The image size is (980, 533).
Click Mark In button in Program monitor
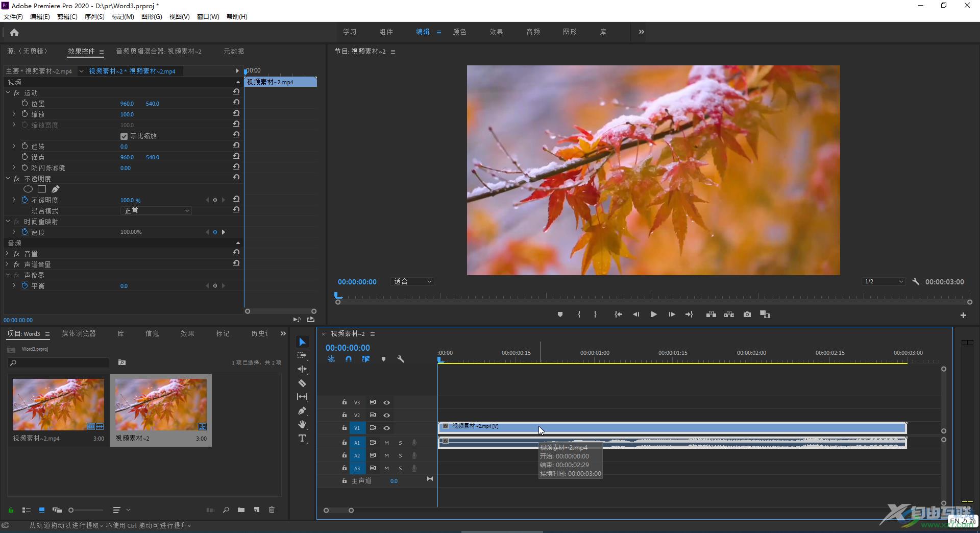click(x=579, y=314)
